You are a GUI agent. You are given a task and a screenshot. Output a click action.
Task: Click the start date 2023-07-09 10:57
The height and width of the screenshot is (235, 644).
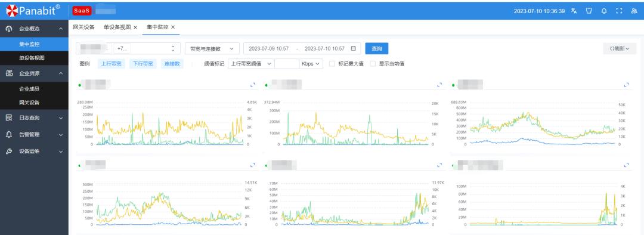click(x=268, y=48)
